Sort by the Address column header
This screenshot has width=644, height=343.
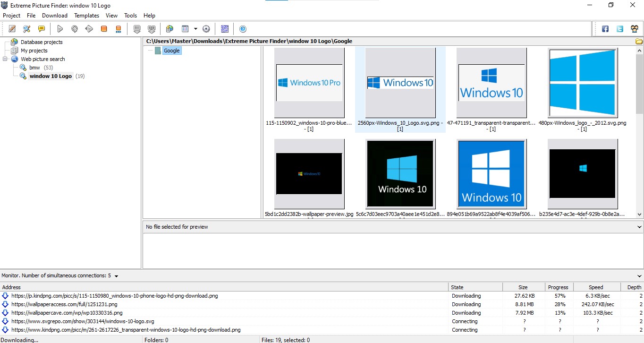coord(224,287)
